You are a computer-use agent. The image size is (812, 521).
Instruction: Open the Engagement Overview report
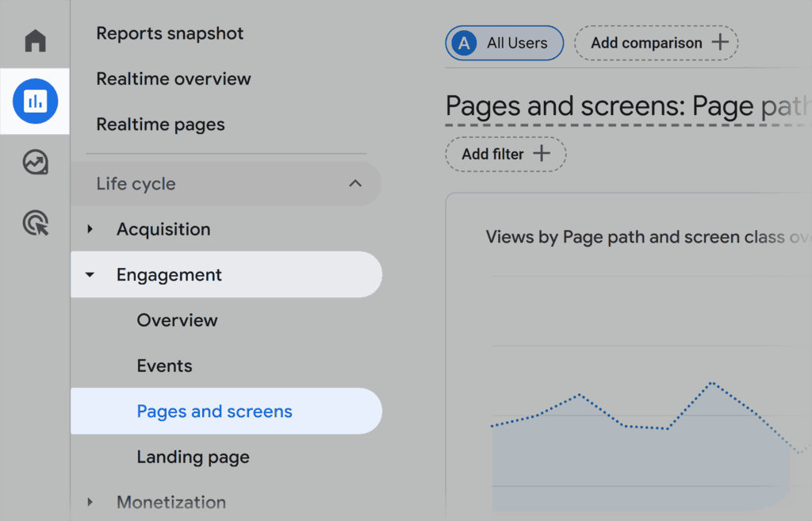(x=177, y=320)
